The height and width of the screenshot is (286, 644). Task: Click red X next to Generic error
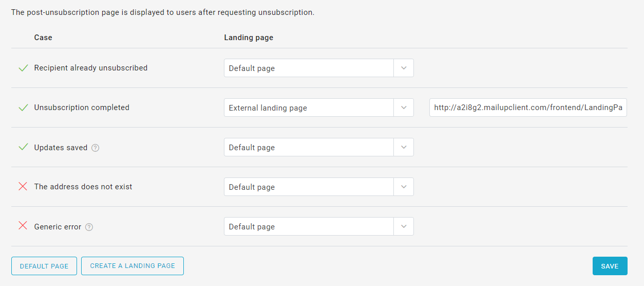click(x=23, y=226)
